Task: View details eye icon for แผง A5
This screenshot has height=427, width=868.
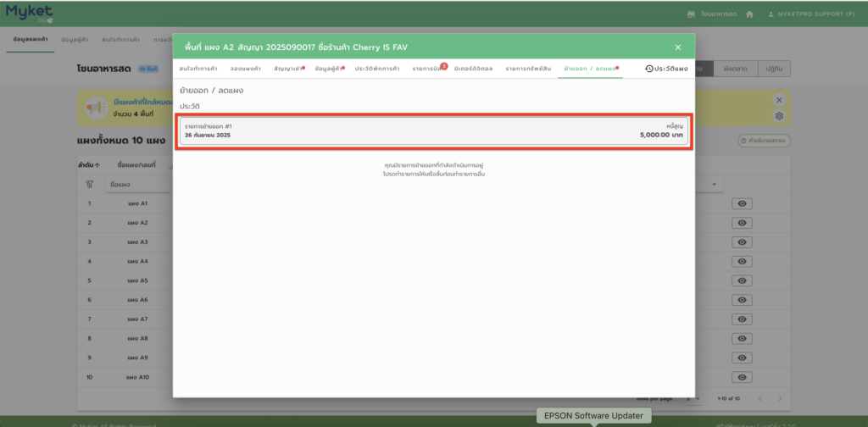Action: click(742, 280)
